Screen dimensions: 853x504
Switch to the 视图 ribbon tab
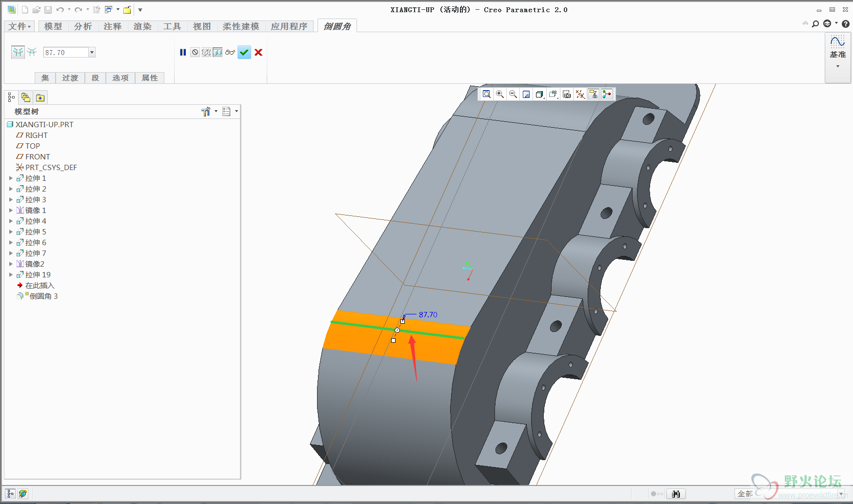202,26
